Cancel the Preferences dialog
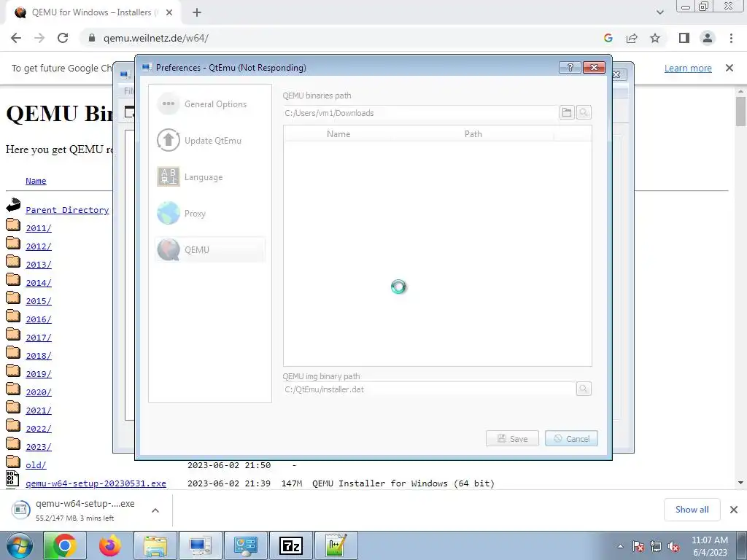 pos(571,438)
